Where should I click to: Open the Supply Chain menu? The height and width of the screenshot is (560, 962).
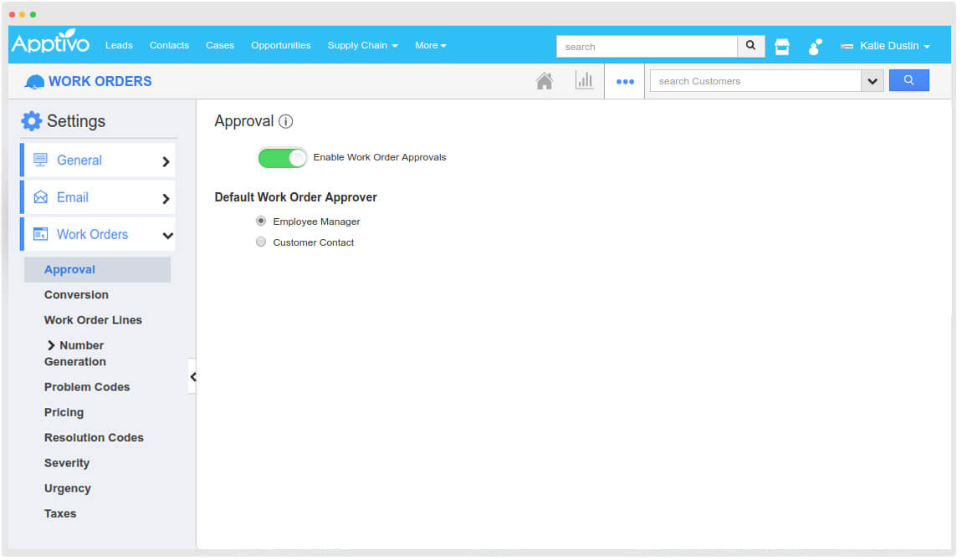[x=362, y=46]
